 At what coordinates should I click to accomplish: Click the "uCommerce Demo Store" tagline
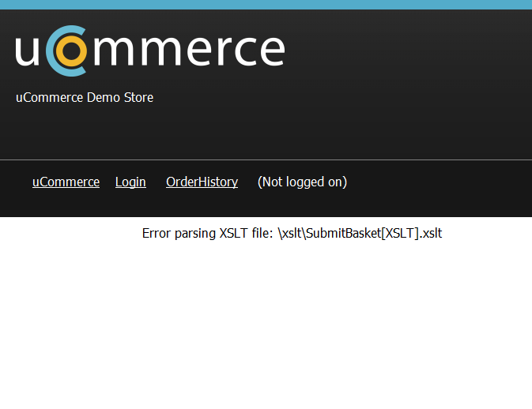[x=85, y=98]
